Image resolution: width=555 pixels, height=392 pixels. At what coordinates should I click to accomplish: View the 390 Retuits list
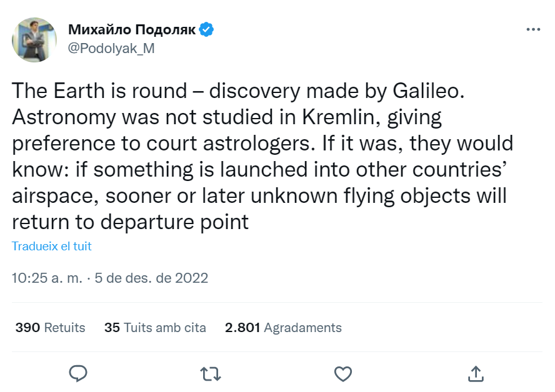tap(50, 327)
